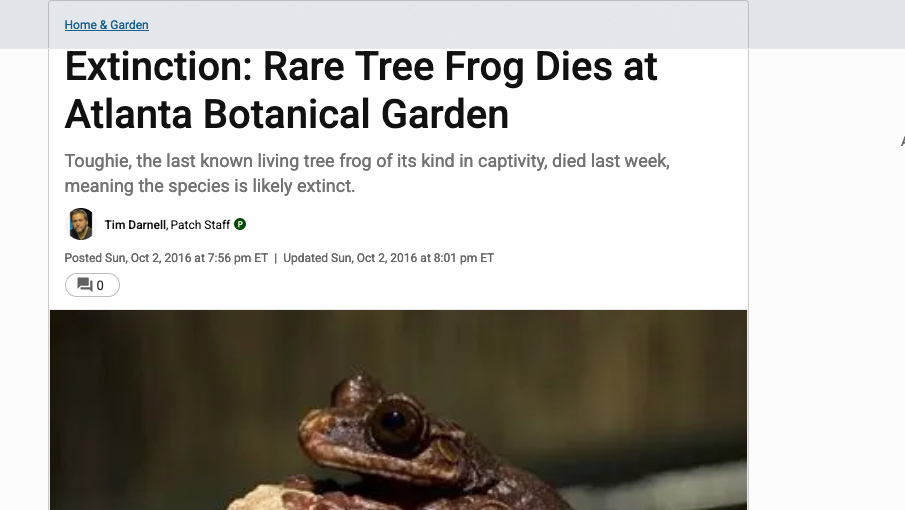905x510 pixels.
Task: Click 'Atlanta Botanical Garden' in the headline
Action: click(287, 114)
